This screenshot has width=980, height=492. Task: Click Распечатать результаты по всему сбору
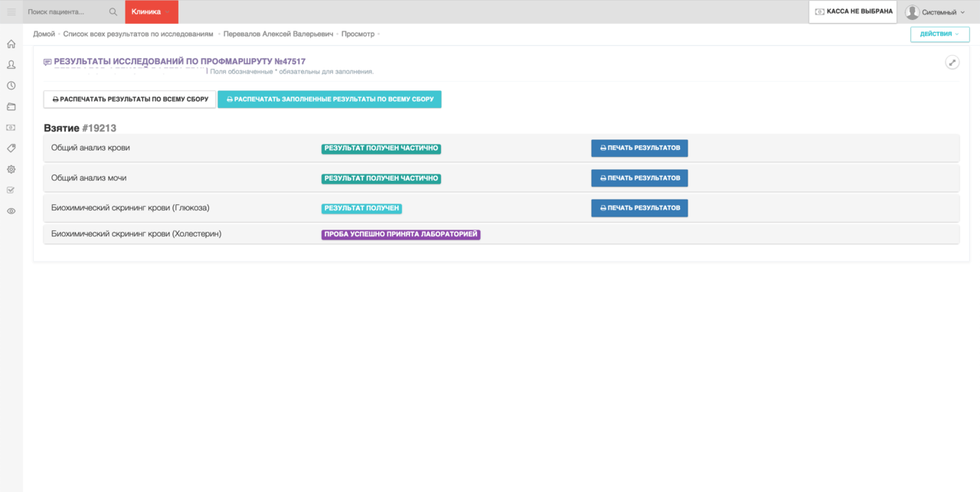click(129, 99)
